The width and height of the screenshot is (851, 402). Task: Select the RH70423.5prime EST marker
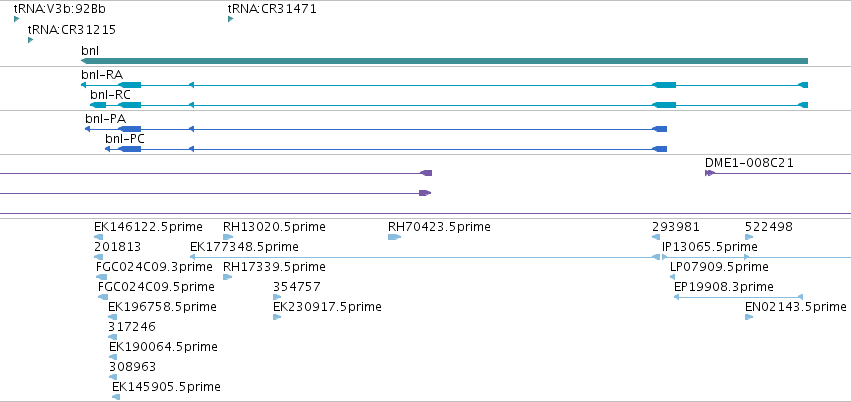395,237
